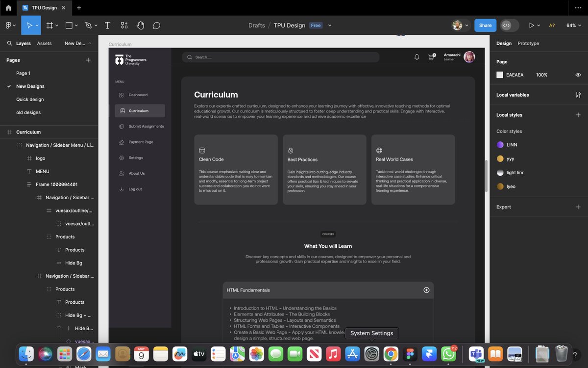Click the expand plus on HTML Fundamentals
The width and height of the screenshot is (588, 368).
426,290
